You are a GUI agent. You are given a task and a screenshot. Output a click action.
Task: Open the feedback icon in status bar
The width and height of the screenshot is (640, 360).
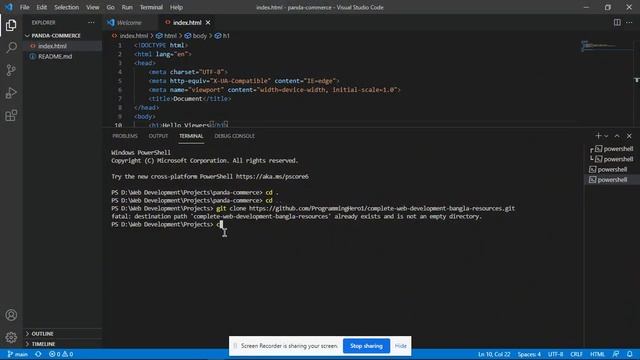(x=616, y=354)
